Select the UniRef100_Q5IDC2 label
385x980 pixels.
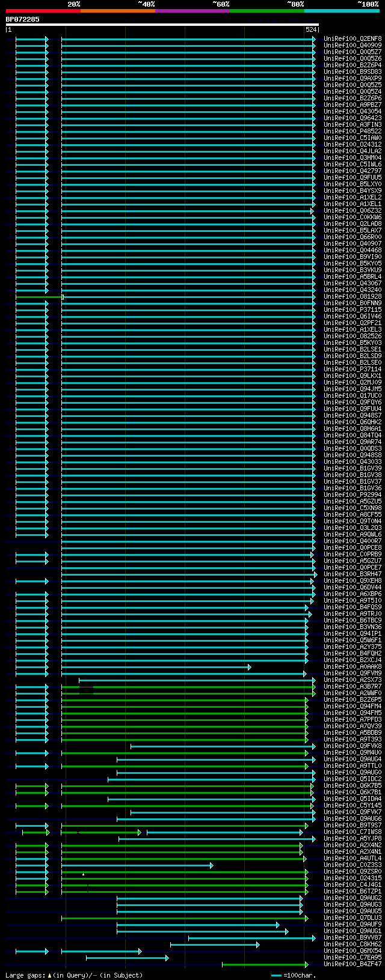(353, 779)
